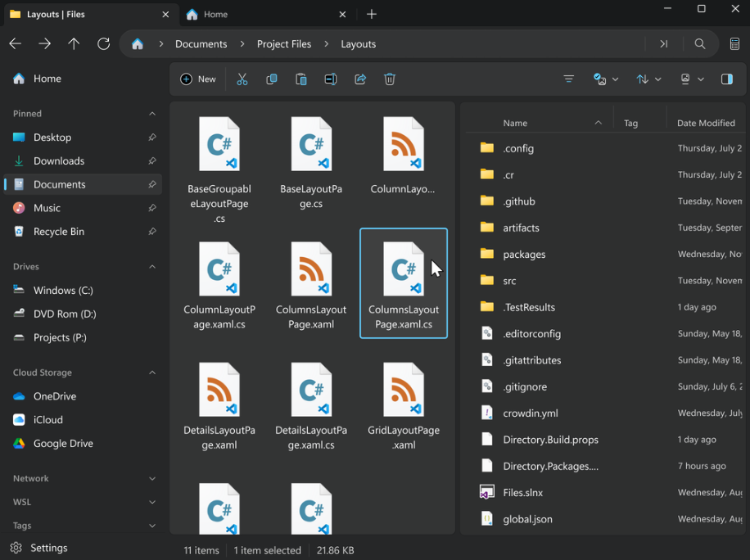Open Recycle Bin in the sidebar
Image resolution: width=750 pixels, height=560 pixels.
82,232
